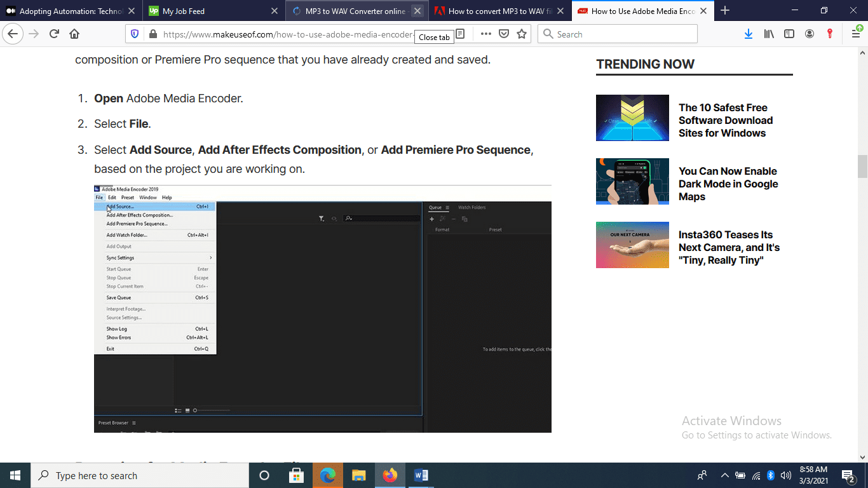This screenshot has height=488, width=868.
Task: Toggle reader view icon
Action: (x=461, y=34)
